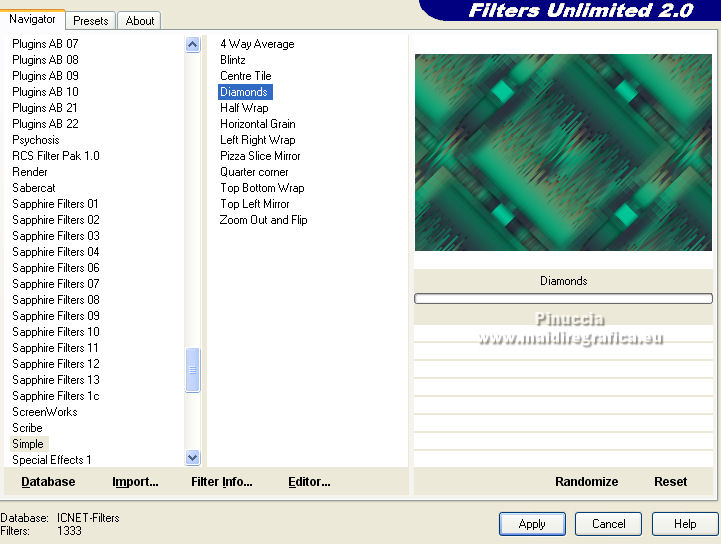Select Sapphire Filters 06
Image resolution: width=721 pixels, height=544 pixels.
coord(56,268)
